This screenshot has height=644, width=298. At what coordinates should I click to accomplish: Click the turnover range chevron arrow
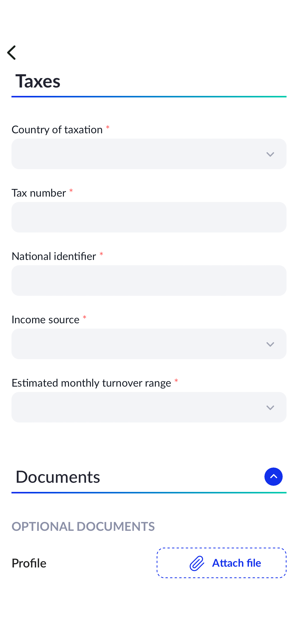click(x=270, y=408)
